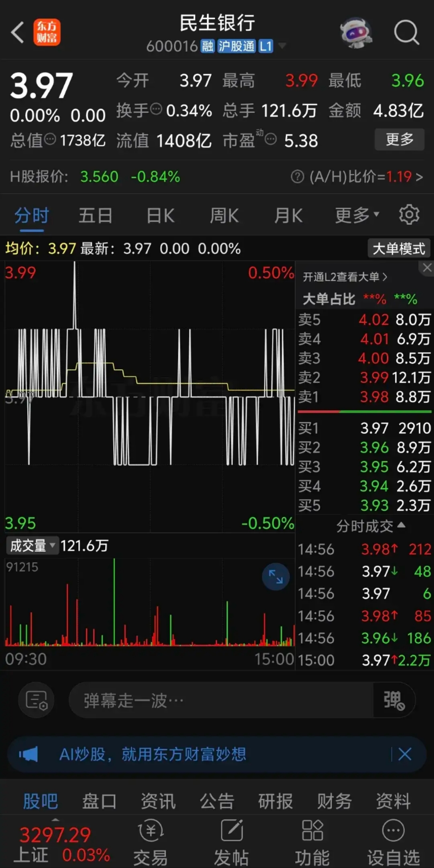Tap the 3.98↑ 212 trade record
The height and width of the screenshot is (868, 434).
(364, 549)
